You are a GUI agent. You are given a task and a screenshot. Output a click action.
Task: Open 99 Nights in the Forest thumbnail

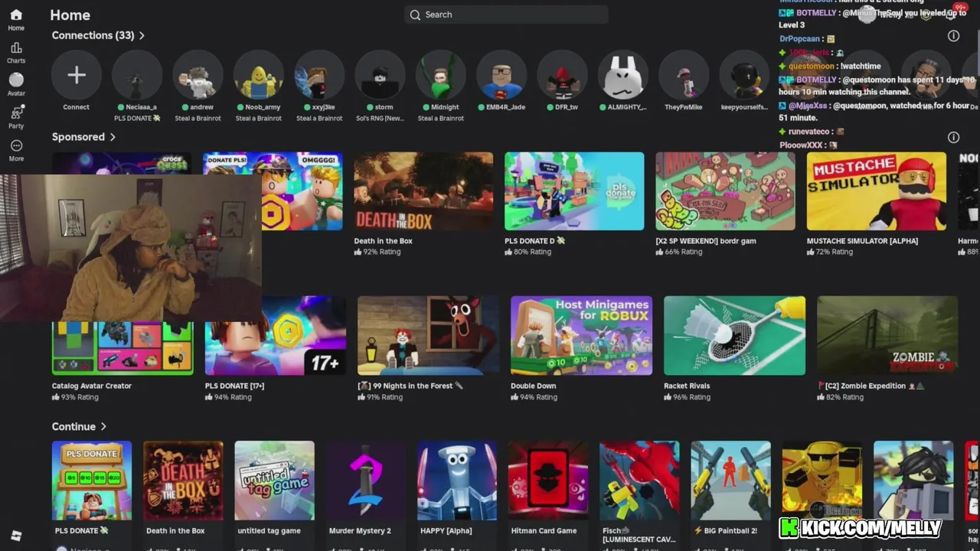coord(429,336)
